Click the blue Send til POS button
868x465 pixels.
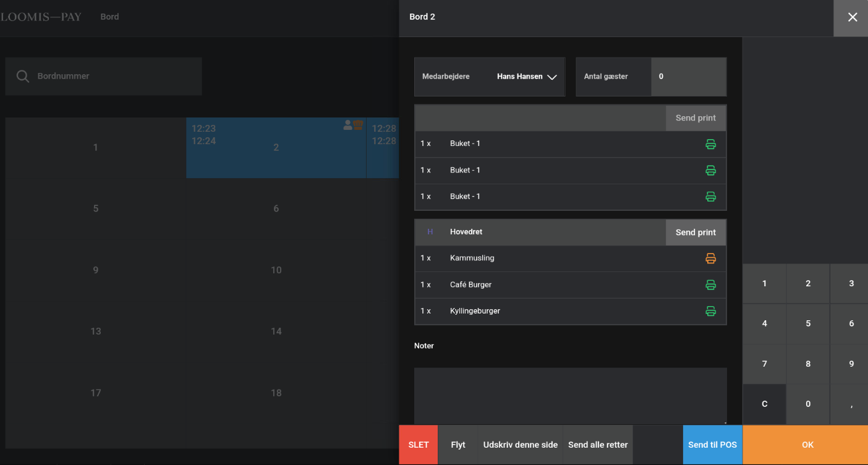click(712, 445)
